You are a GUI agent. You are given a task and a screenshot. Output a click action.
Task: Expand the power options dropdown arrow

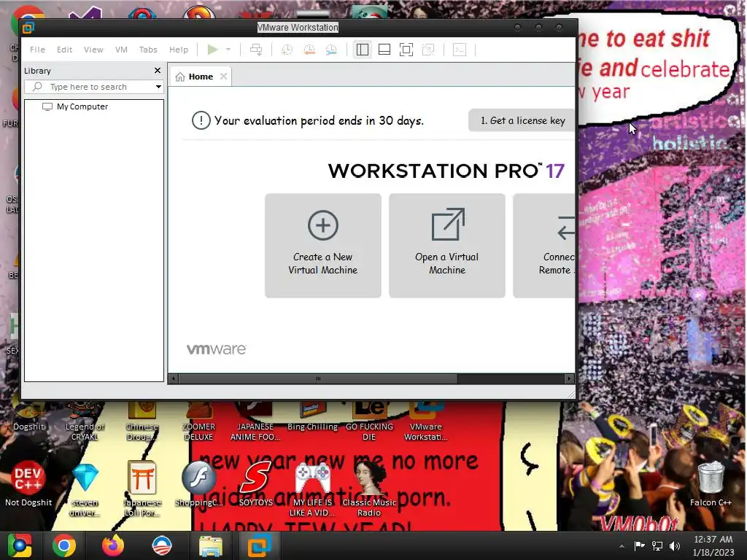click(x=228, y=50)
